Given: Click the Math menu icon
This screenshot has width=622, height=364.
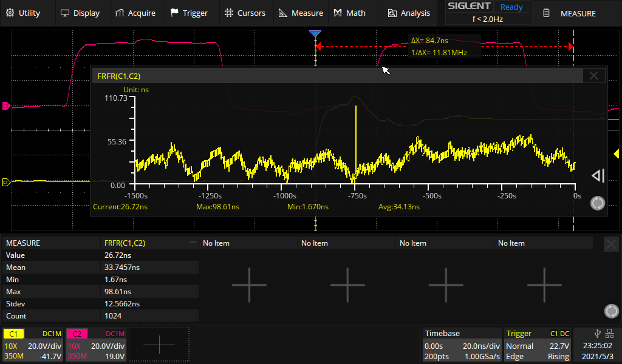Looking at the screenshot, I should tap(338, 13).
